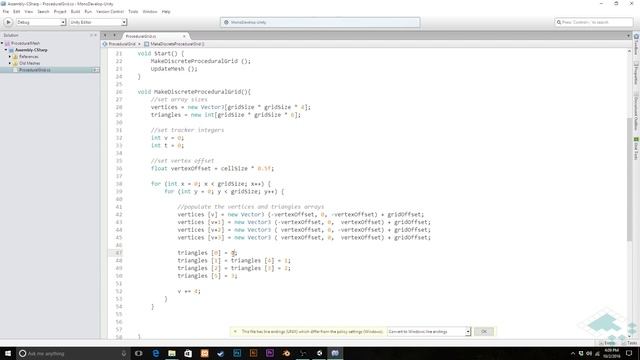Expand the References folder
Screen dimensions: 640x360
(10, 57)
